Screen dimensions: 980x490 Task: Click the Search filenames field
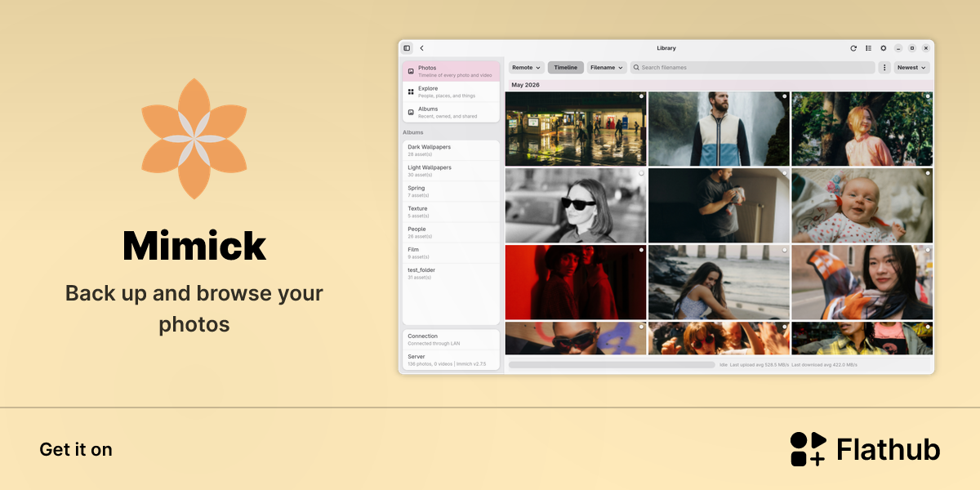pos(752,68)
